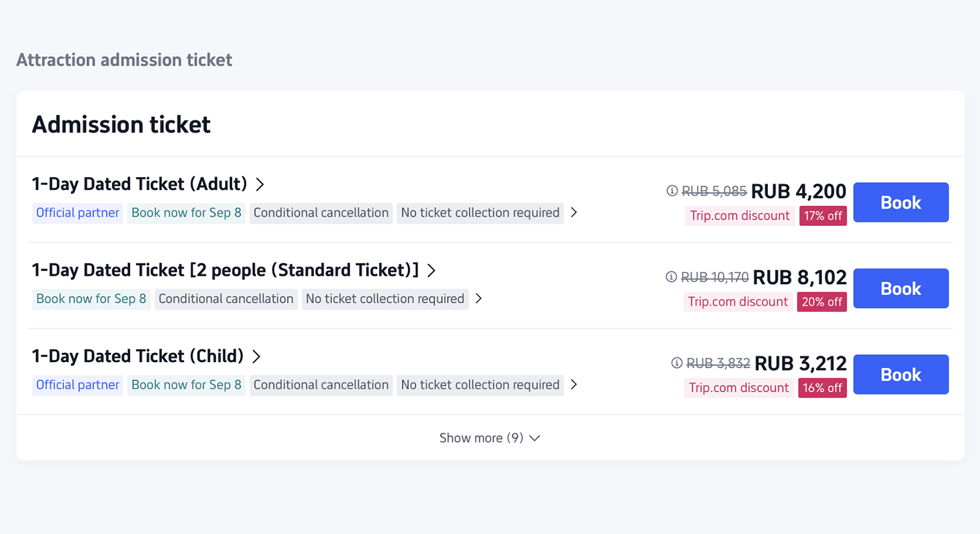Click info icon beside RUB 10,170 price
This screenshot has width=980, height=534.
671,277
